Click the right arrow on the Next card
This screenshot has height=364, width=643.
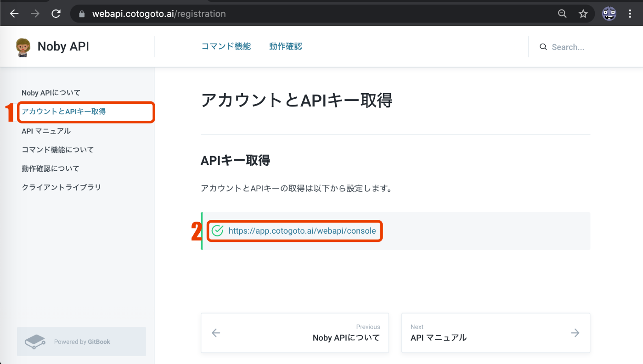575,333
